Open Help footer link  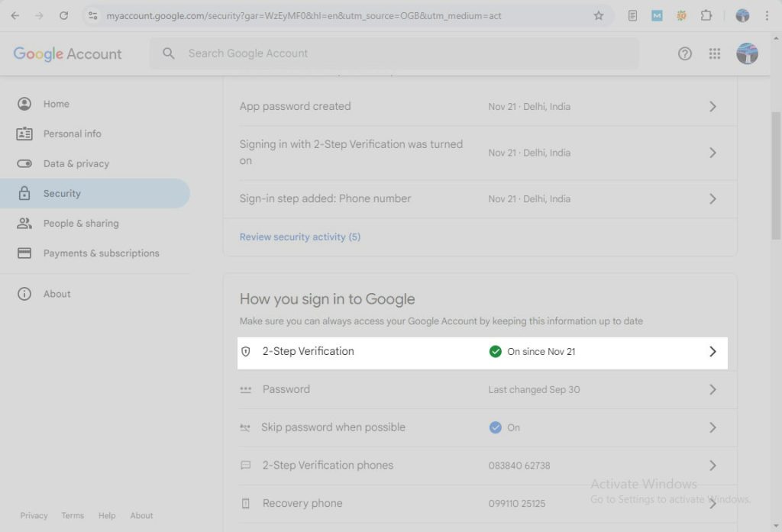click(x=107, y=515)
